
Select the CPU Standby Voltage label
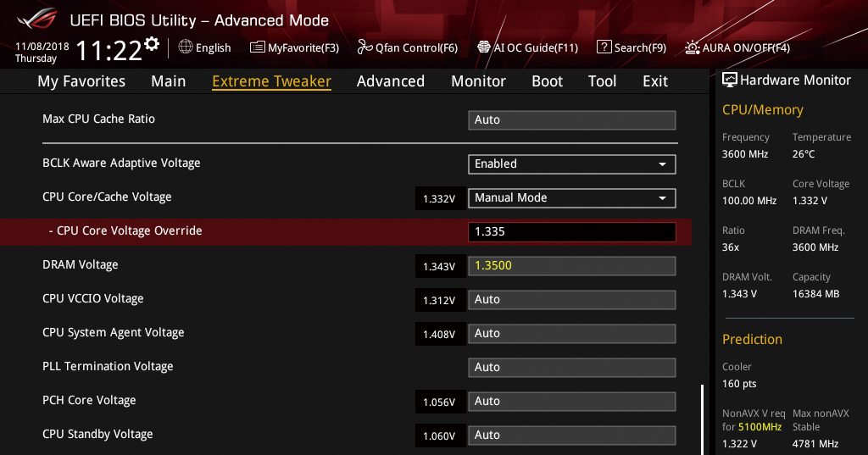click(x=97, y=435)
